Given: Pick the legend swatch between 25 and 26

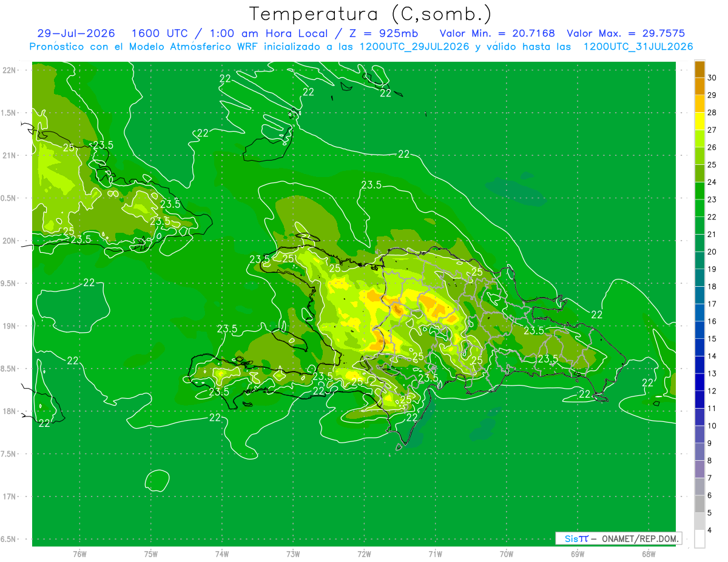Looking at the screenshot, I should 699,156.
